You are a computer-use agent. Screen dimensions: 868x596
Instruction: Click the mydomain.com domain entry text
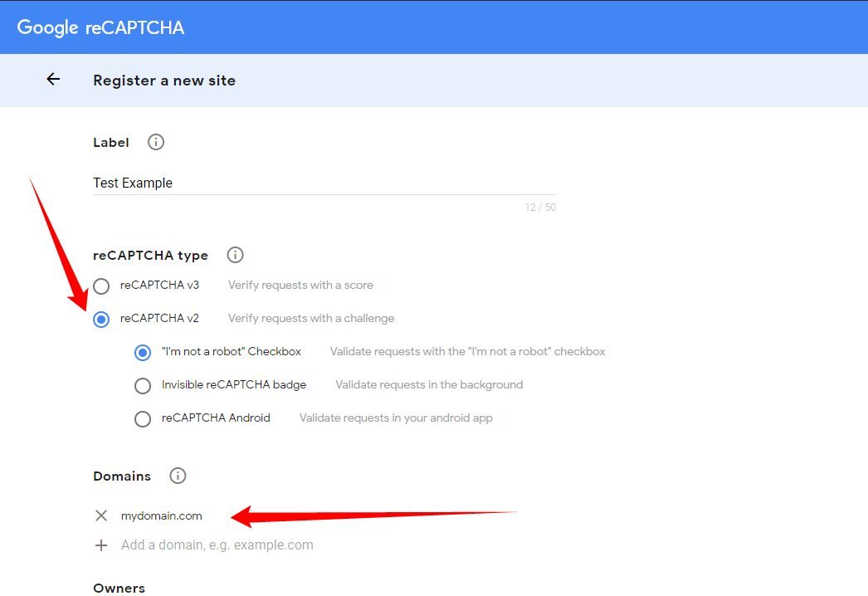pyautogui.click(x=162, y=515)
